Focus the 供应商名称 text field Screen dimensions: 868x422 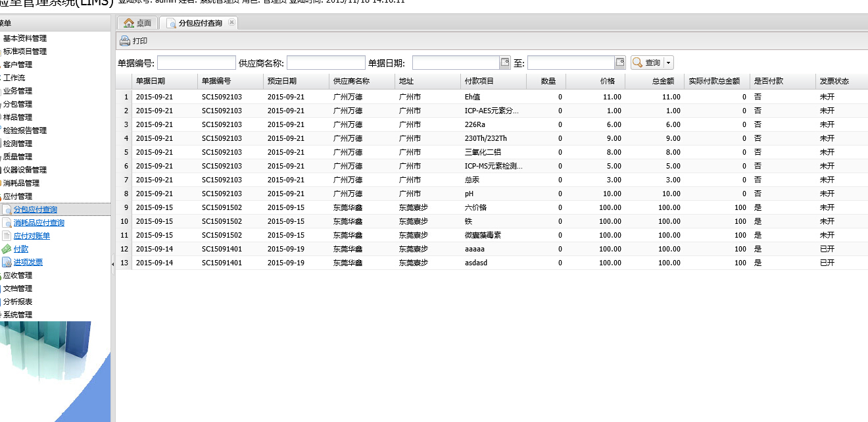[x=325, y=63]
